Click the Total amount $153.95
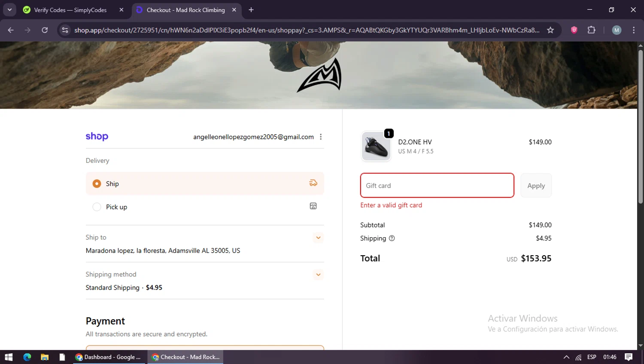The image size is (644, 364). coord(536,258)
